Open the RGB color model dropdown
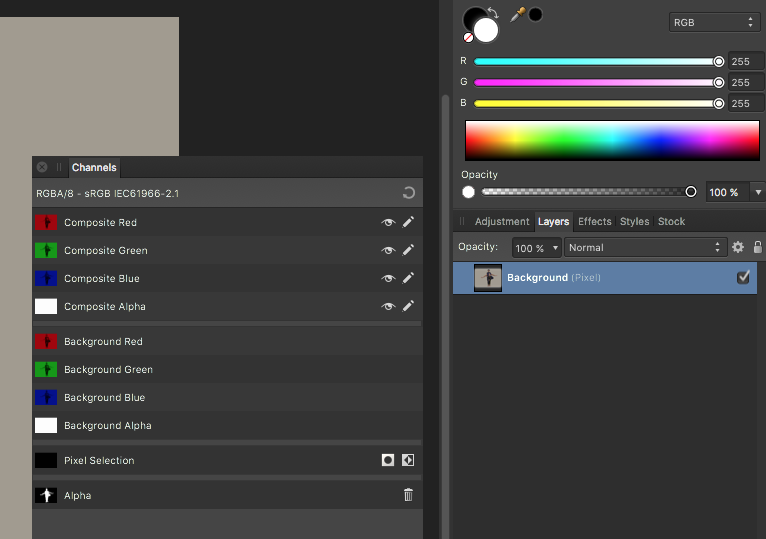Screen dimensions: 766x539 pos(714,22)
